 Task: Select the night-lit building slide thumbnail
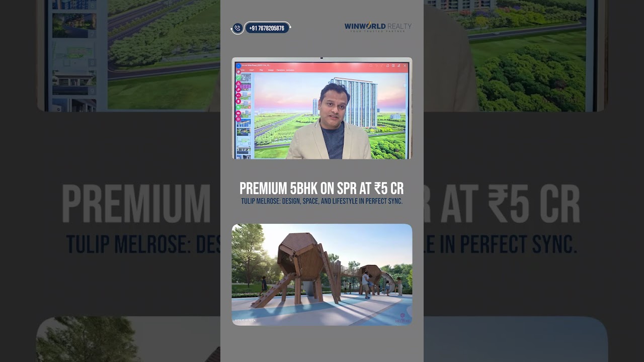pyautogui.click(x=244, y=132)
